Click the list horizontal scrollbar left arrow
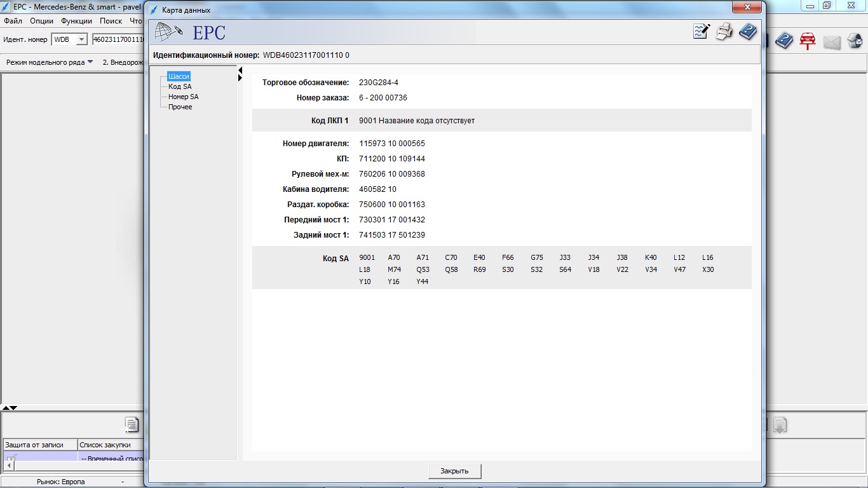 coord(10,465)
